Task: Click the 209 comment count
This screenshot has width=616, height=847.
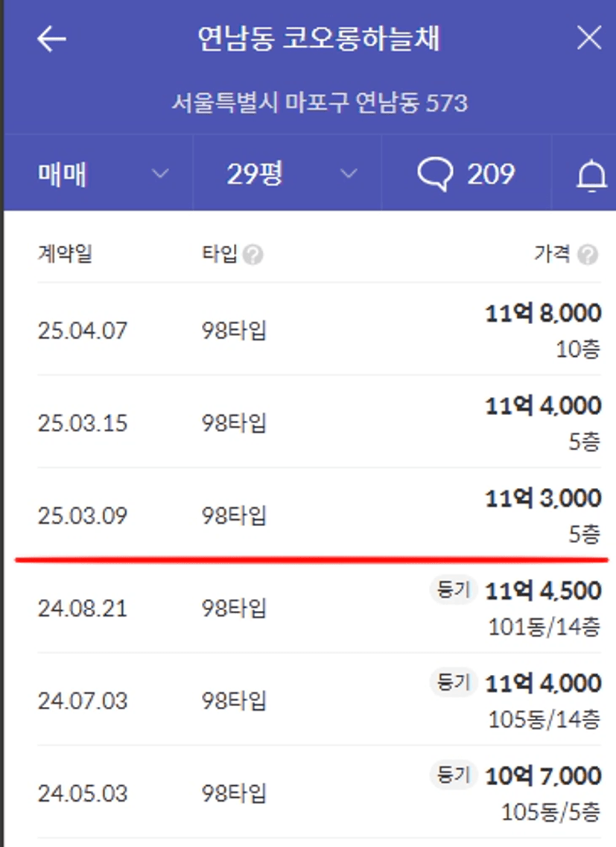Action: click(x=490, y=174)
